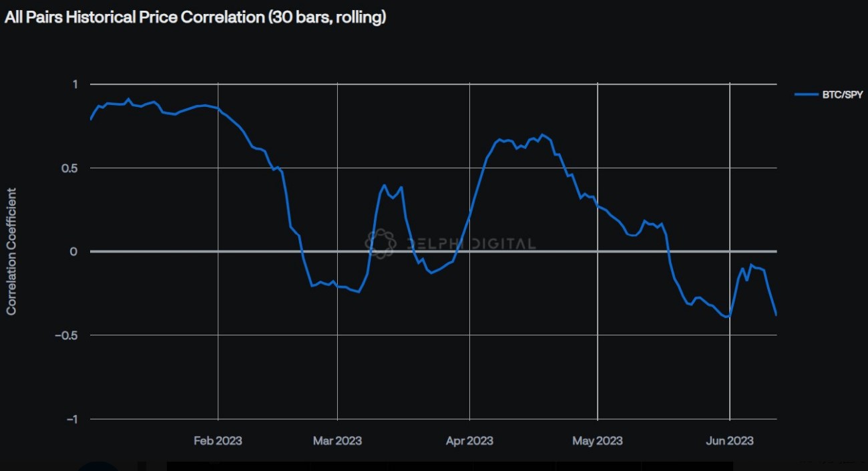Click the Correlation Coefficient axis title
868x471 pixels.
(x=11, y=251)
